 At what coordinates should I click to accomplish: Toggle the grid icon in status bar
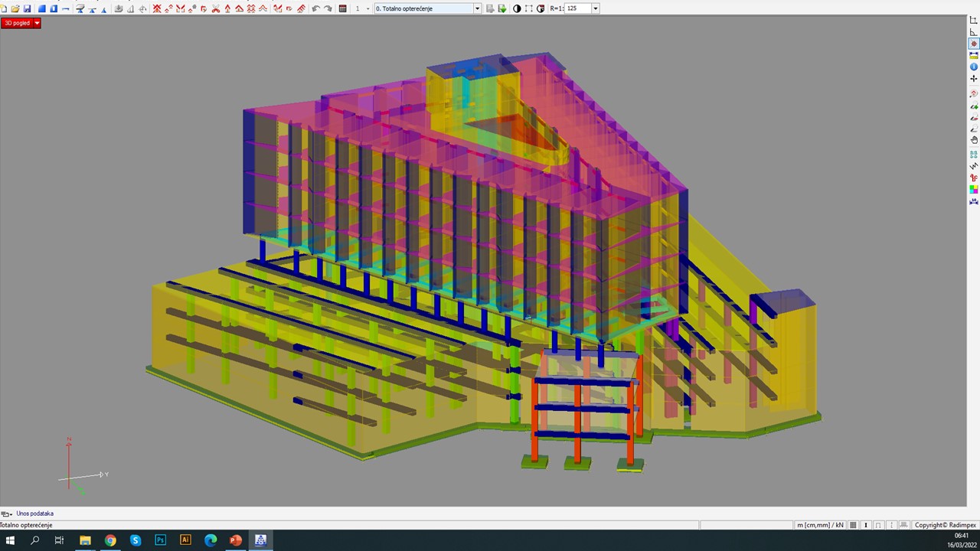[854, 525]
